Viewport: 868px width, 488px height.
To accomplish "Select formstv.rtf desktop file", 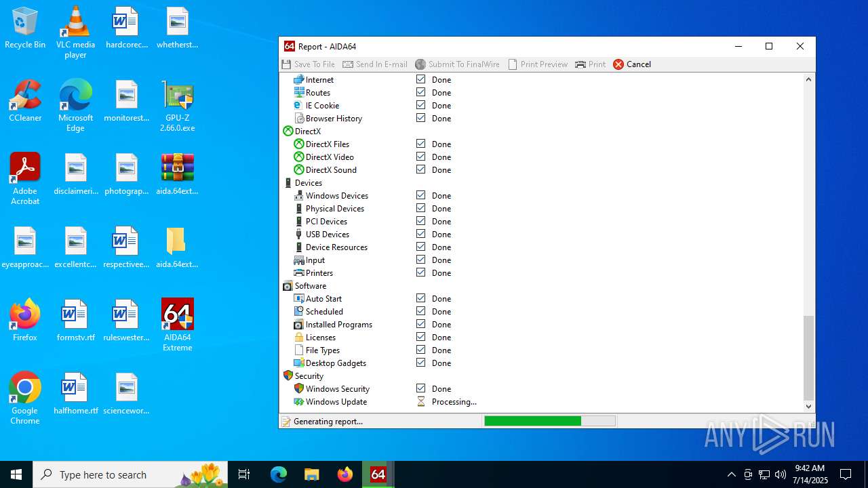I will 75,321.
